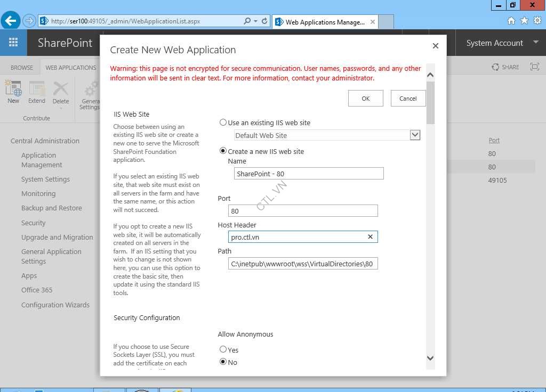Click the browser back arrow button
The image size is (546, 392).
(11, 21)
